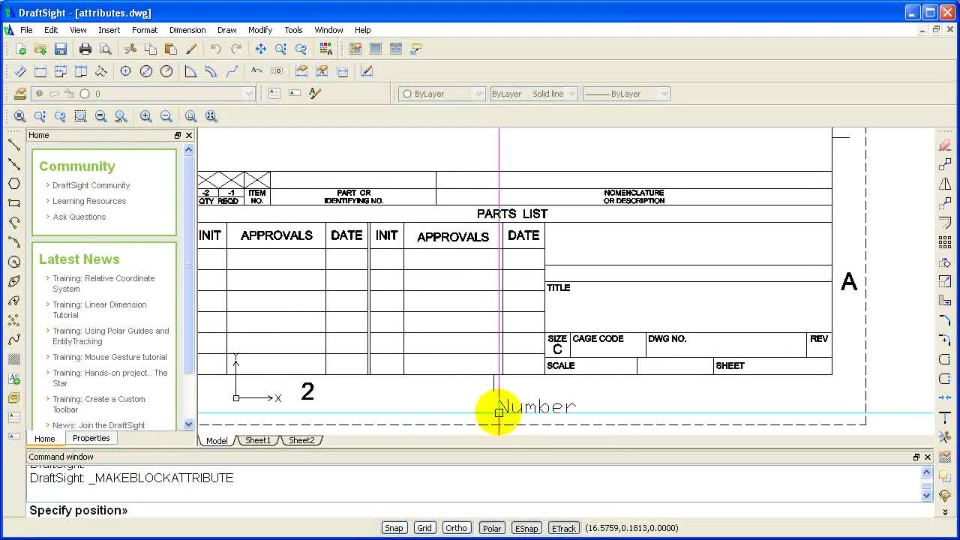Select the Angular dimension icon
Viewport: 960px width, 540px height.
(190, 72)
